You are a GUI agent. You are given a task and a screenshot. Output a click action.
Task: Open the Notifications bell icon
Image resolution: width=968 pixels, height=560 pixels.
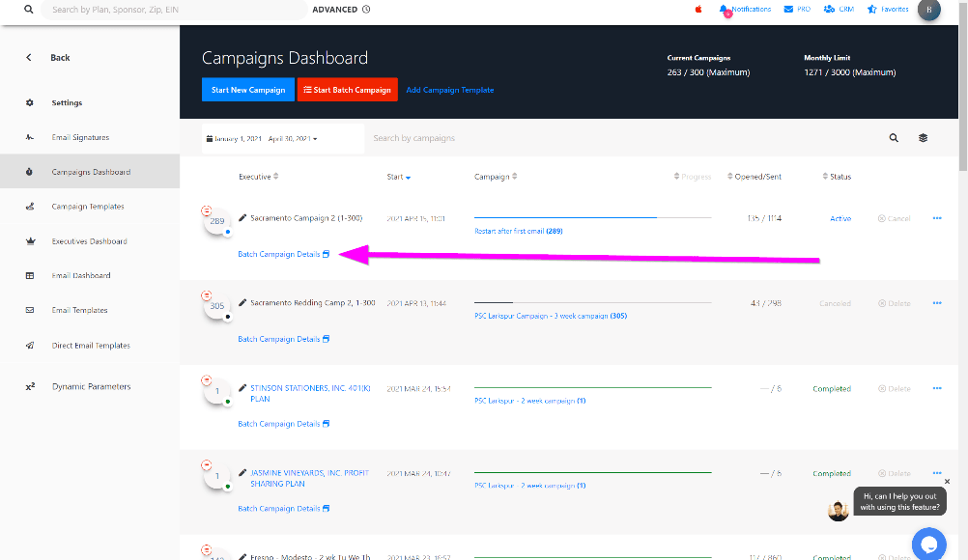tap(724, 9)
